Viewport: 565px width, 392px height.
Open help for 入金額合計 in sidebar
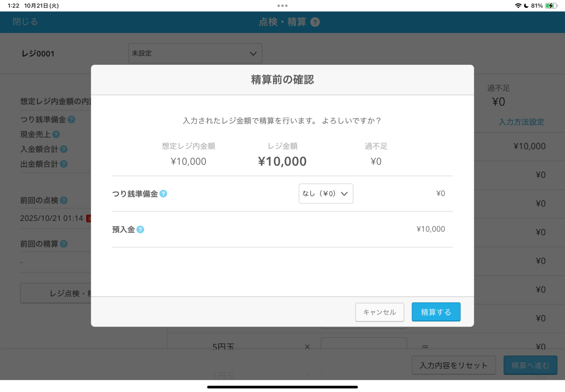[64, 149]
